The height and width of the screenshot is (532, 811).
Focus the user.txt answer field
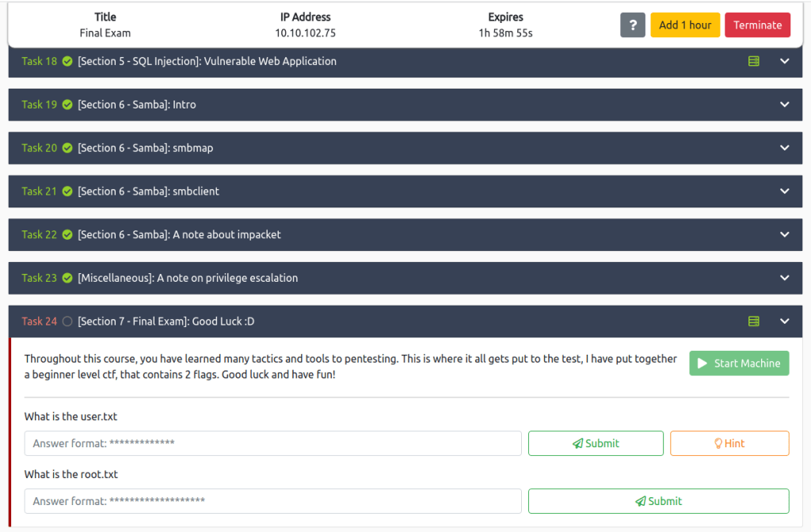click(272, 443)
